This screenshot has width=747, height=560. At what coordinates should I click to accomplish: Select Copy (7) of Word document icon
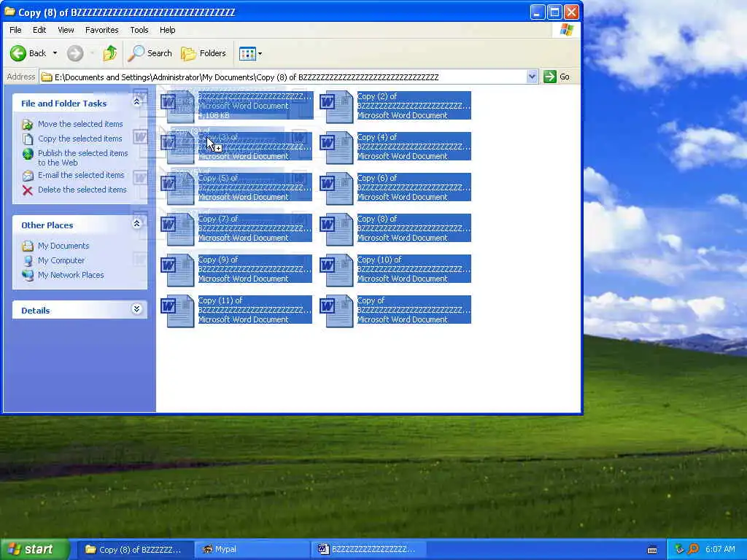point(178,230)
